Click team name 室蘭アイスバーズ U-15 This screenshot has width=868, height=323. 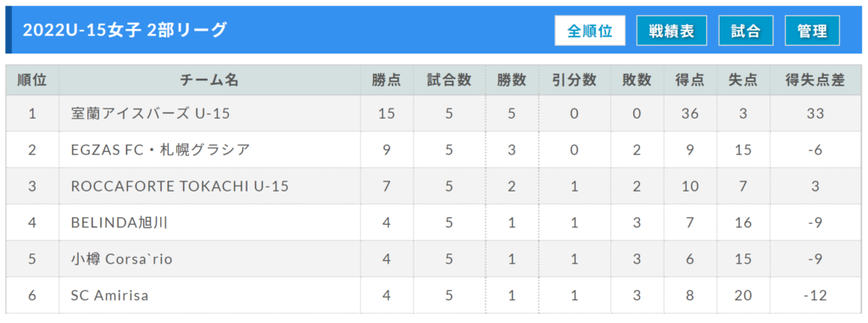[x=150, y=114]
